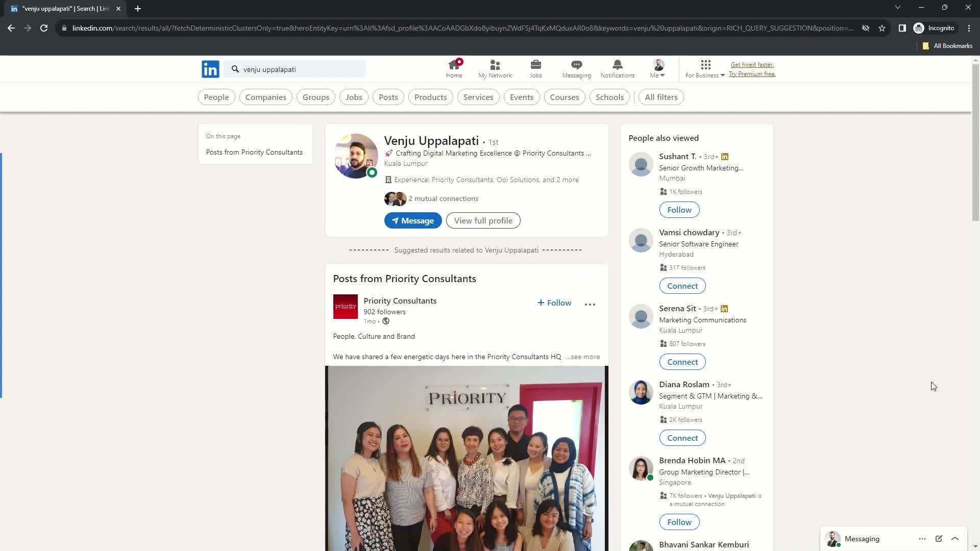Screen dimensions: 980x551
Task: View 2 mutual connections
Action: (x=443, y=198)
